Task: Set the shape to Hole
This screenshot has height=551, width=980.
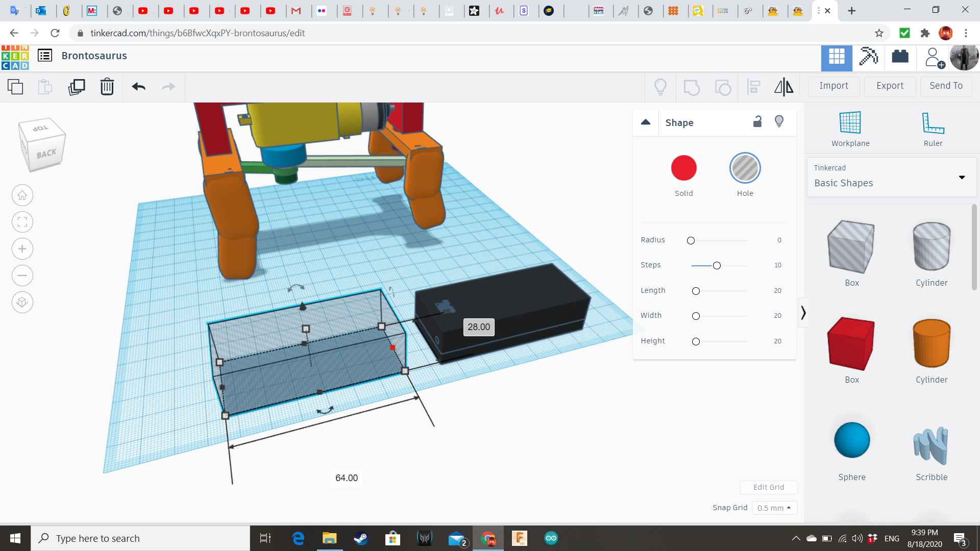Action: (x=745, y=168)
